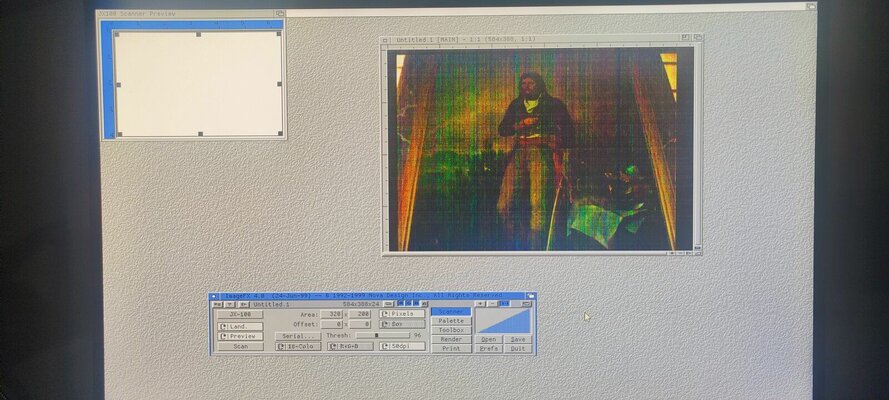889x400 pixels.
Task: Click the minus icon above the gradient preview
Action: point(490,303)
